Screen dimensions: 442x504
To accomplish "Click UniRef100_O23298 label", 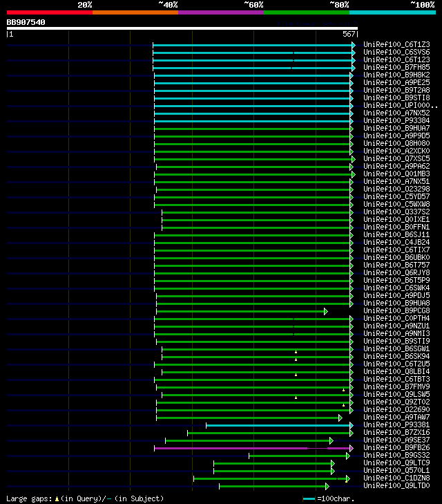I will pos(396,189).
